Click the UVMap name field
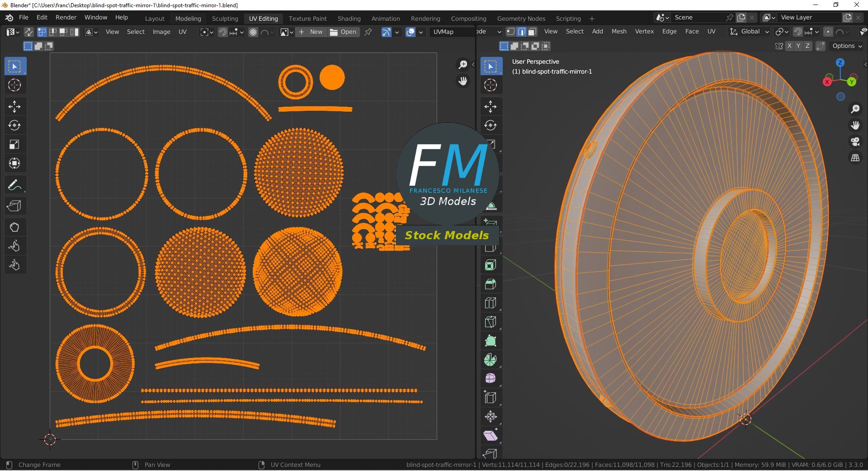Screen dimensions: 868x471 [x=452, y=32]
